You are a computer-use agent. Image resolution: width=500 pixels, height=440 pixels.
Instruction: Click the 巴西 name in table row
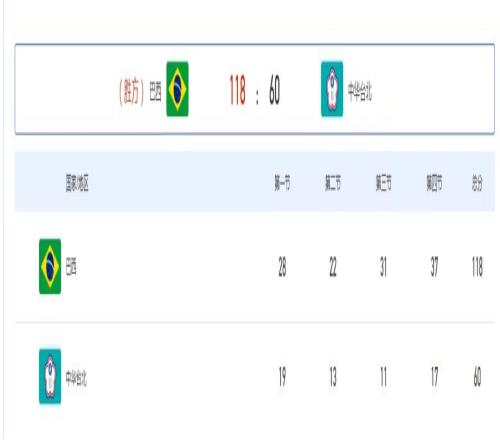tap(71, 267)
